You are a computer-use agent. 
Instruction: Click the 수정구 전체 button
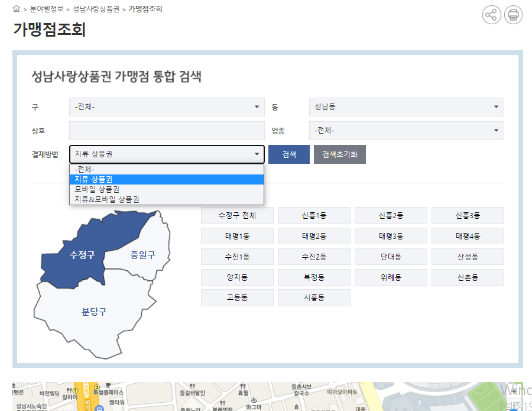point(237,215)
